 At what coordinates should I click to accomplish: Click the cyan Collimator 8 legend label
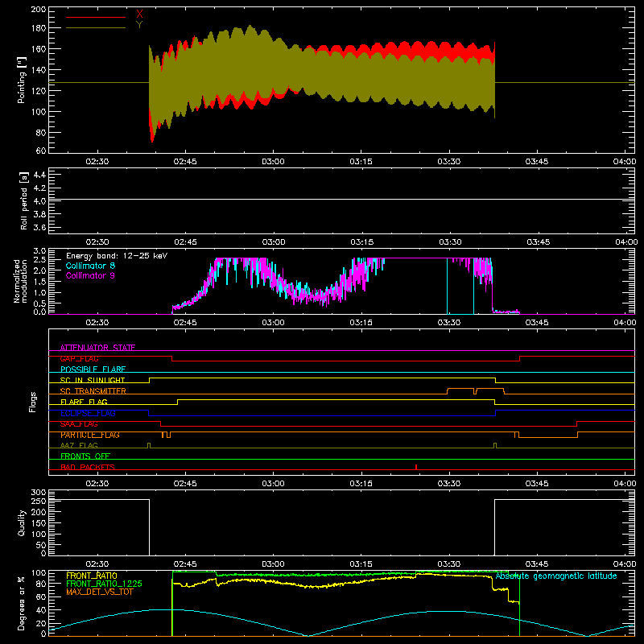(x=90, y=266)
